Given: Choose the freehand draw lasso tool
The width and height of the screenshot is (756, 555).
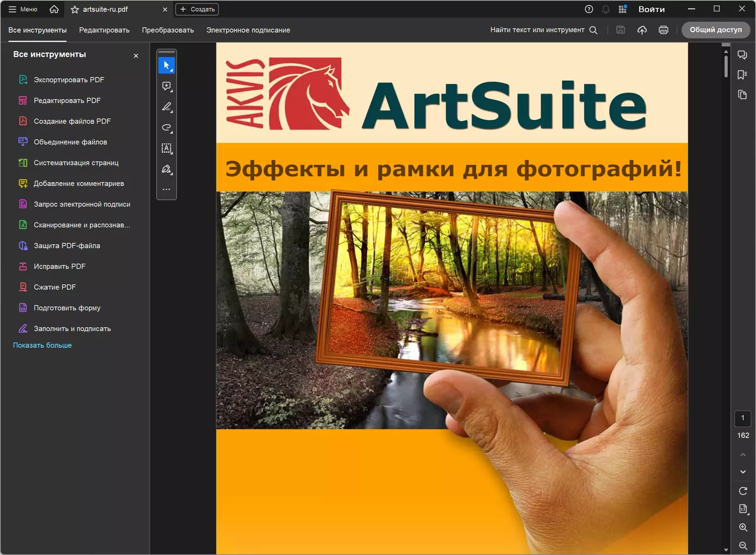Looking at the screenshot, I should (x=167, y=127).
